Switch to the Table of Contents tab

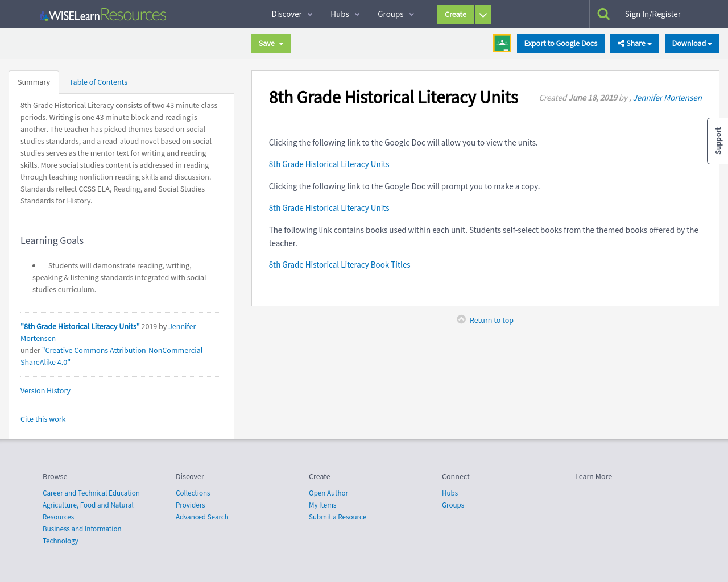[x=98, y=81]
